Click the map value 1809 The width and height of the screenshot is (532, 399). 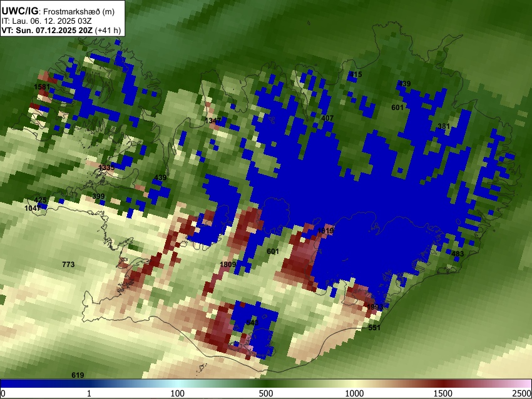[228, 265]
